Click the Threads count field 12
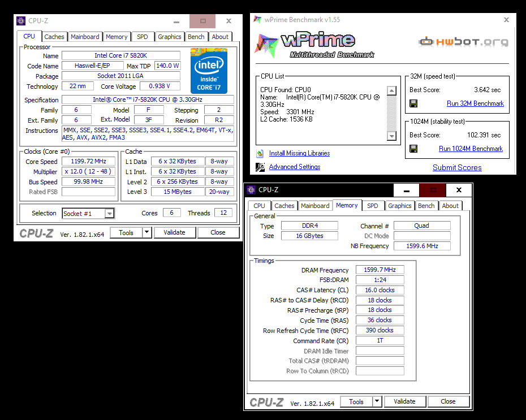The width and height of the screenshot is (526, 420). click(223, 213)
